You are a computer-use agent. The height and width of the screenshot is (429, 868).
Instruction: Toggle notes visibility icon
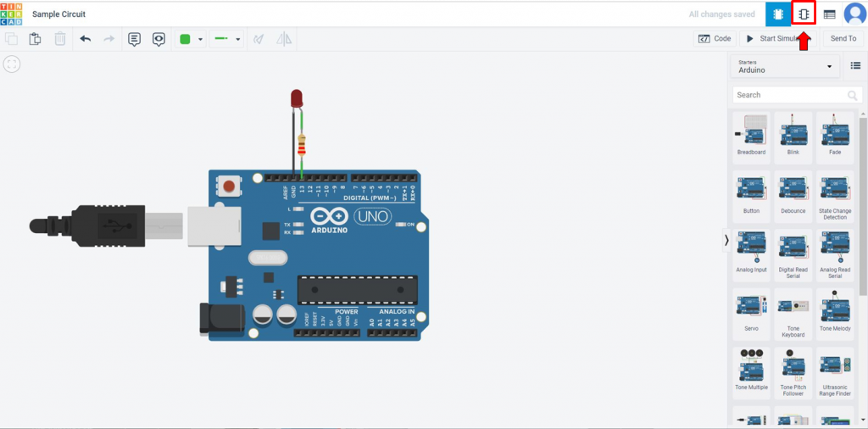coord(159,39)
